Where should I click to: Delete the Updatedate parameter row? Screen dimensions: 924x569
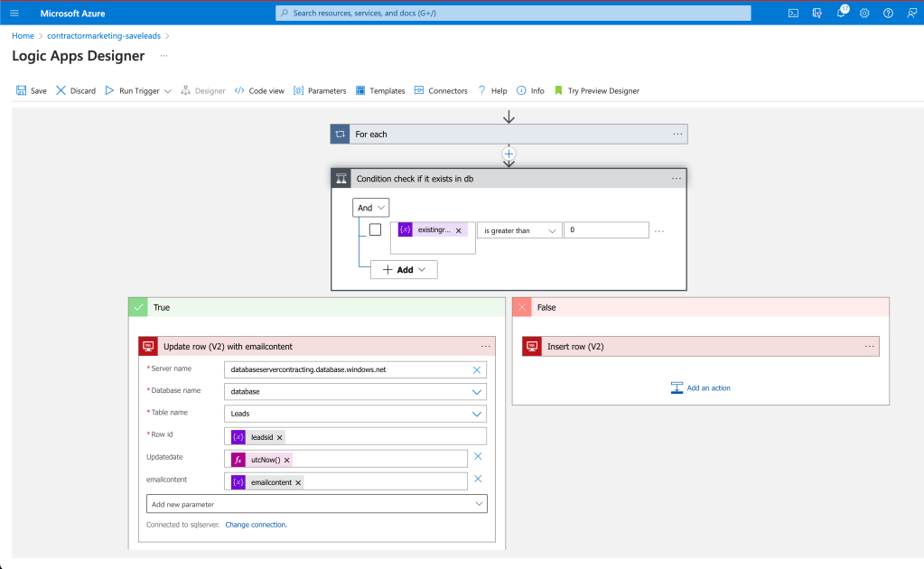tap(478, 456)
